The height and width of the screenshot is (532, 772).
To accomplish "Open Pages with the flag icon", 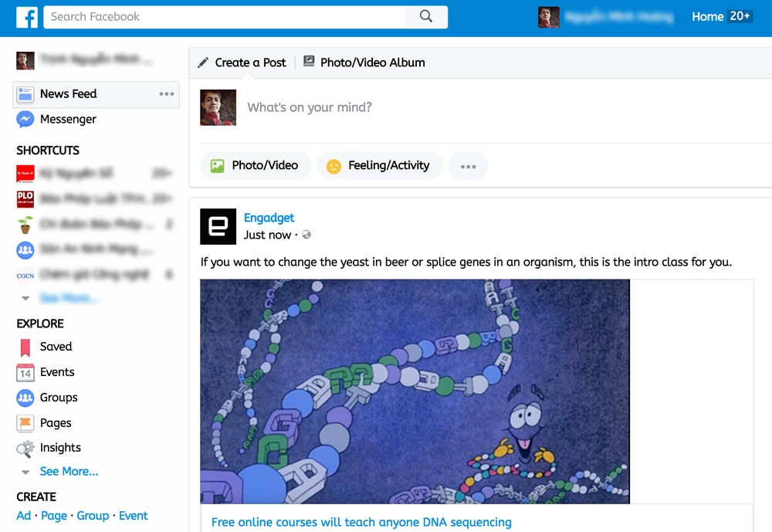I will (56, 423).
